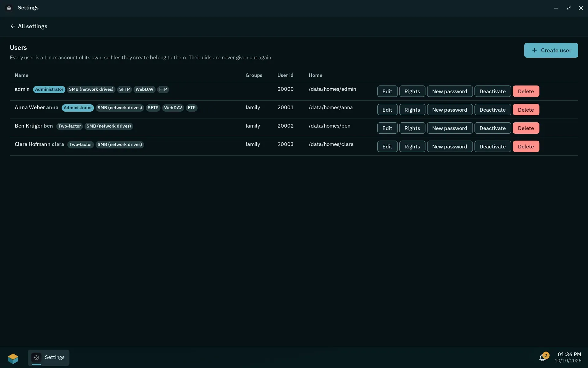Delete the admin user
This screenshot has height=368, width=588.
click(x=526, y=91)
